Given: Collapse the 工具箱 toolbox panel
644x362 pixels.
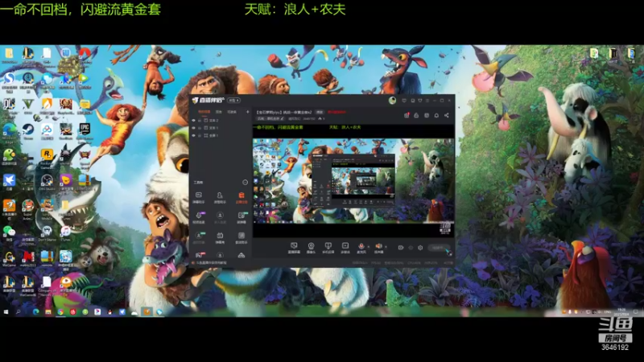Looking at the screenshot, I should coord(246,183).
